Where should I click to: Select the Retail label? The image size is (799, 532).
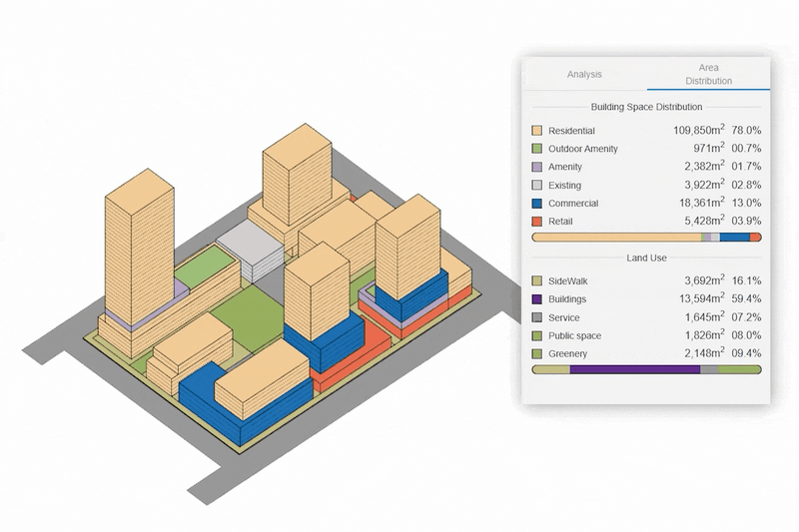(x=560, y=222)
